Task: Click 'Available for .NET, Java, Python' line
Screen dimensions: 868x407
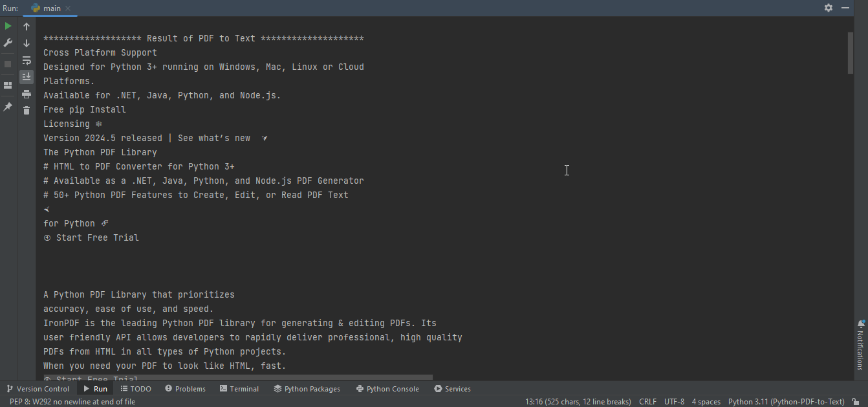Action: coord(162,96)
